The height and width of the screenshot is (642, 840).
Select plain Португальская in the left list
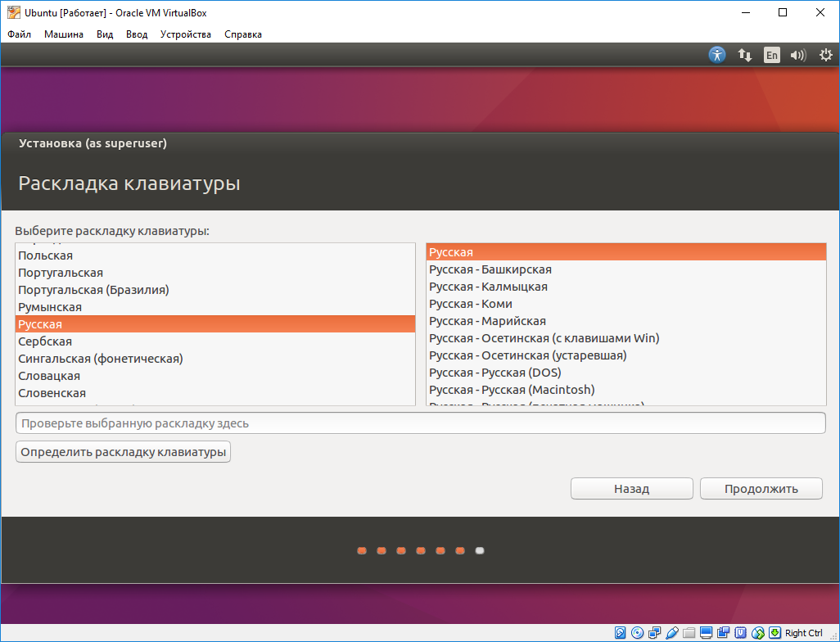tap(215, 273)
